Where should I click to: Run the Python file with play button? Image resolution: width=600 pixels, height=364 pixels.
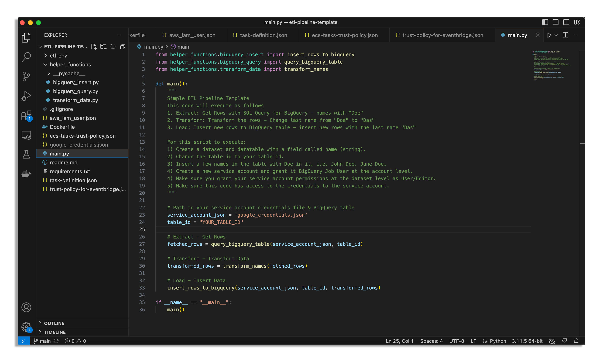tap(549, 35)
